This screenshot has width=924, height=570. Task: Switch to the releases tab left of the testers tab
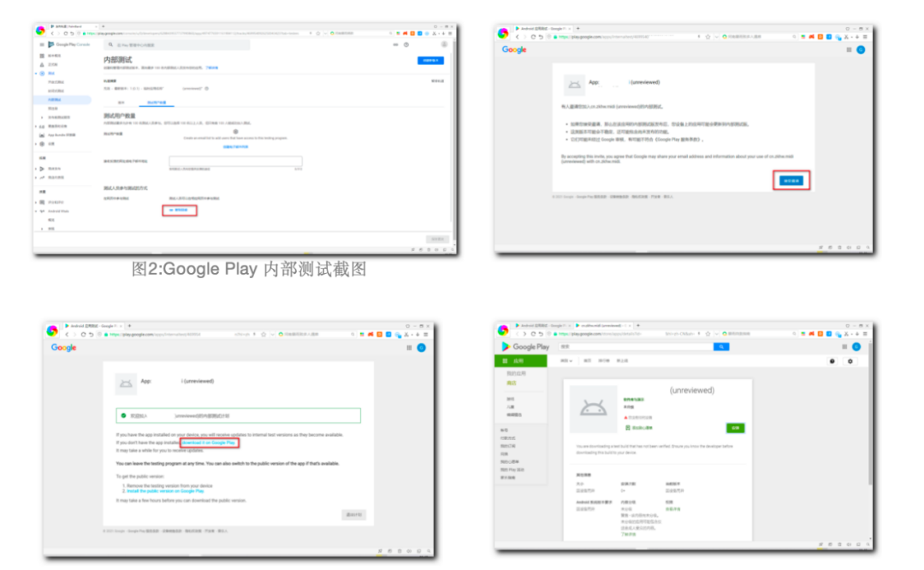(121, 103)
